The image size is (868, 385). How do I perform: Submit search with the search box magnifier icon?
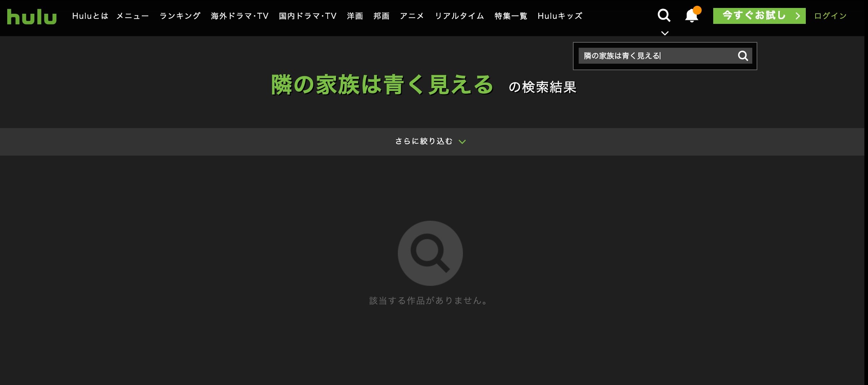pyautogui.click(x=743, y=56)
